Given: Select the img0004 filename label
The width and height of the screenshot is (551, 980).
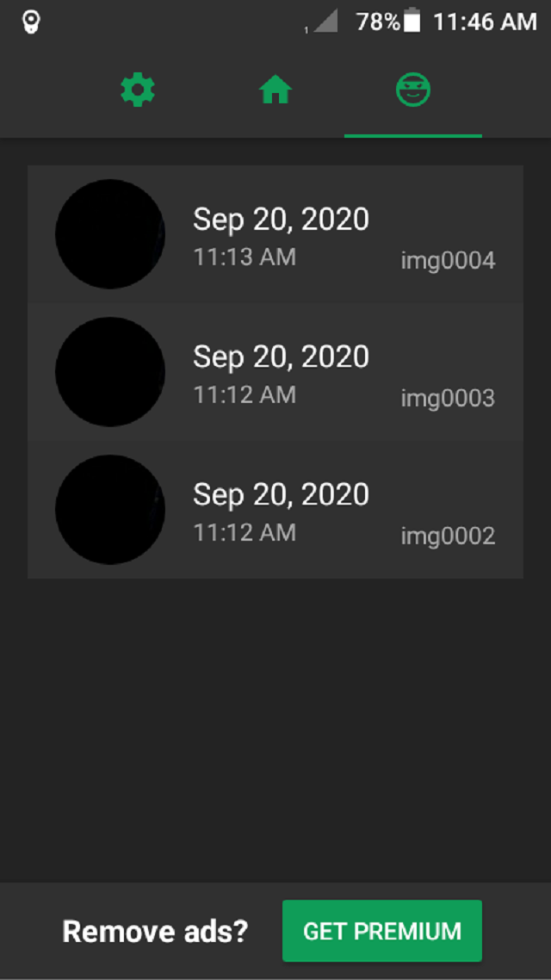Looking at the screenshot, I should tap(448, 260).
